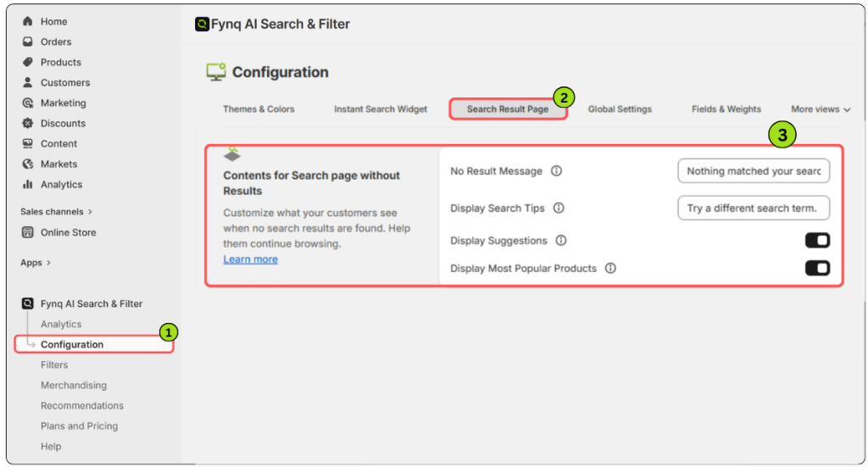Open Products in sidebar
This screenshot has height=467, width=868.
tap(60, 62)
